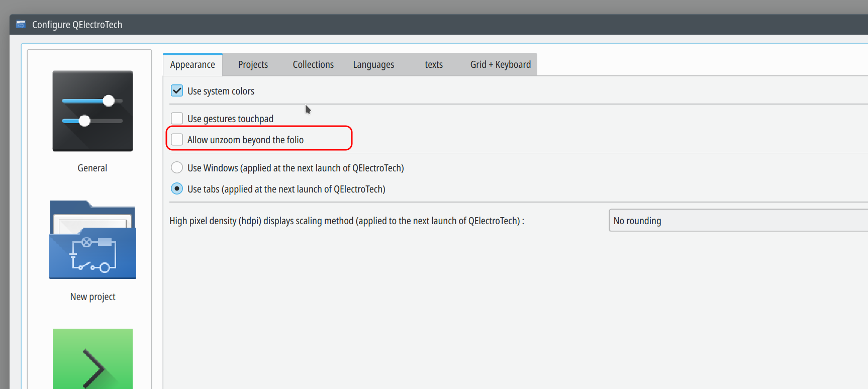Open the Collections tab
Image resolution: width=868 pixels, height=389 pixels.
[x=313, y=64]
